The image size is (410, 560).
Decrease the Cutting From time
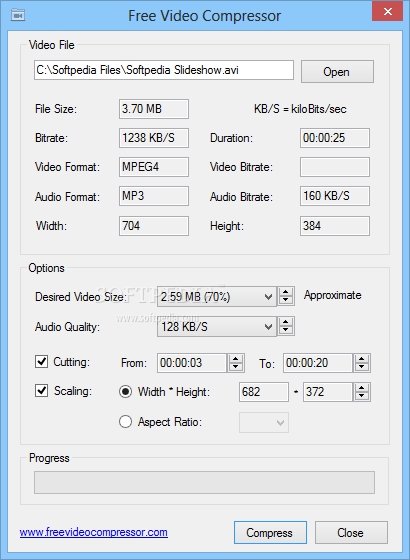(x=236, y=367)
